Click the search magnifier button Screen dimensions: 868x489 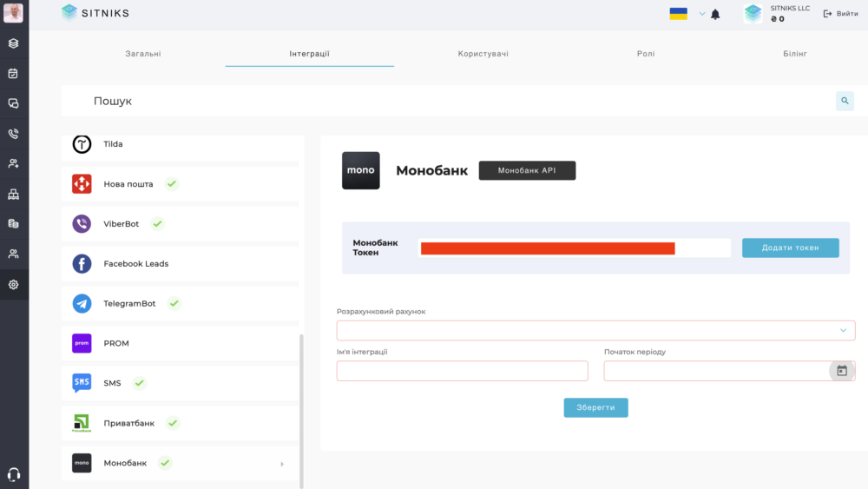tap(845, 101)
